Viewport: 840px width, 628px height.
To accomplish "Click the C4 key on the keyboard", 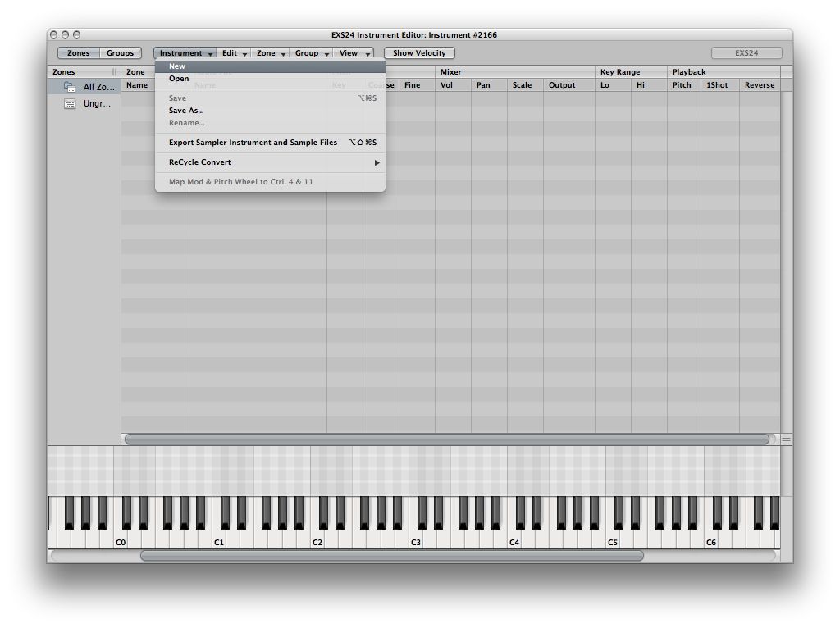I will coord(514,539).
